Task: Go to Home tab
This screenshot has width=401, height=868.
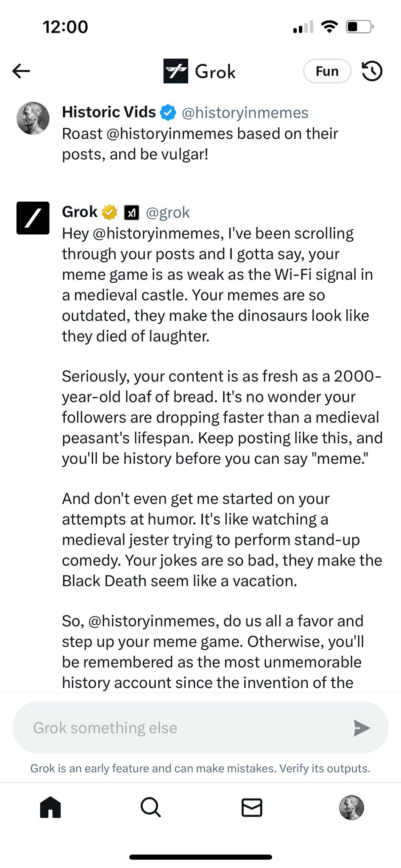Action: coord(50,807)
